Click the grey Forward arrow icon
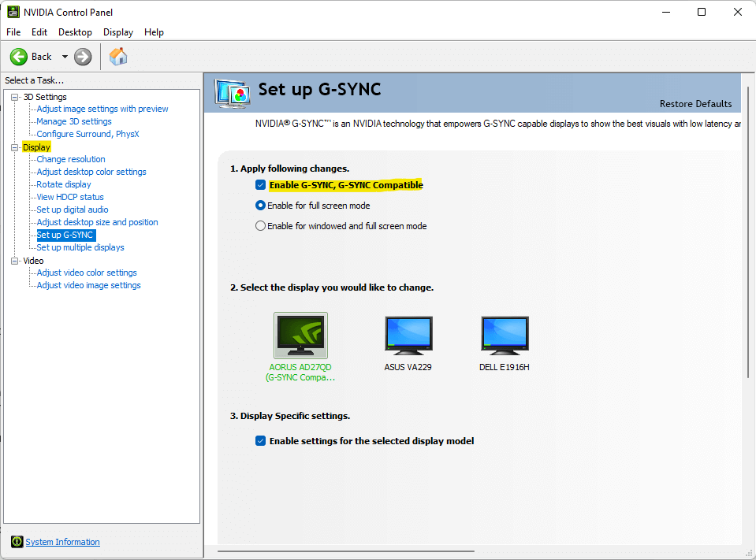756x560 pixels. tap(83, 57)
